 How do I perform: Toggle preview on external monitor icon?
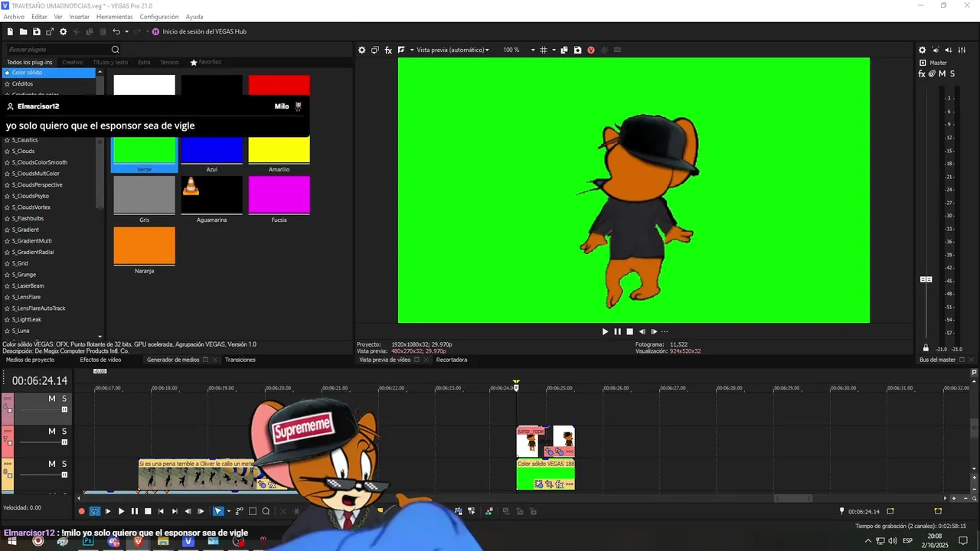click(x=375, y=50)
